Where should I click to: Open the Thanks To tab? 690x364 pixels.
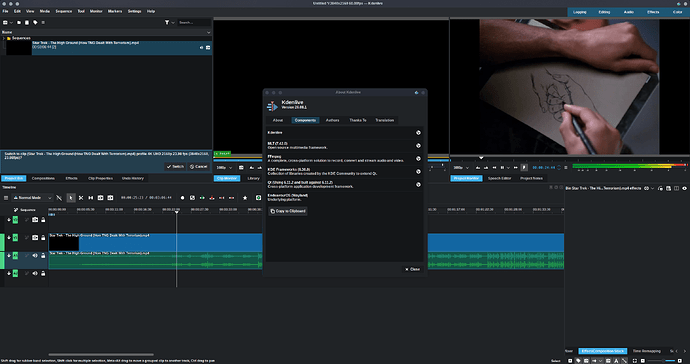[x=358, y=120]
